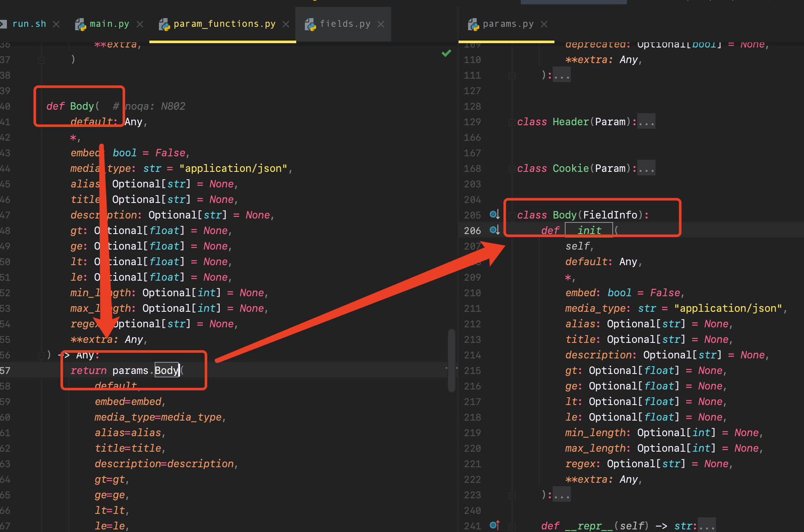The image size is (804, 532).
Task: Click the 'params' module reference on line 57
Action: (x=130, y=370)
